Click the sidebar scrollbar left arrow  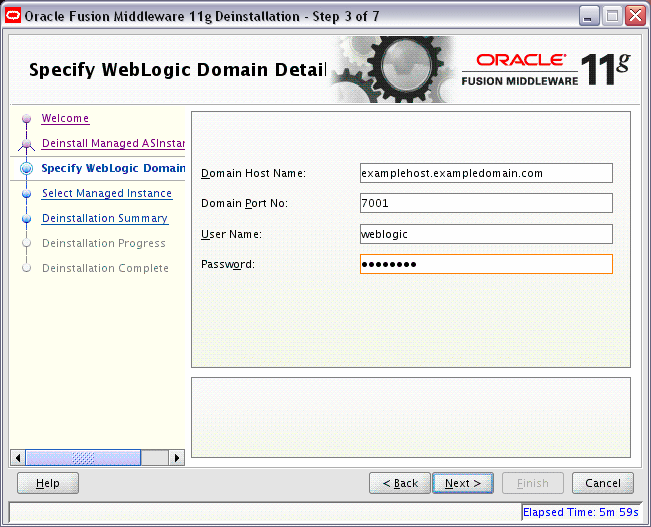[18, 458]
